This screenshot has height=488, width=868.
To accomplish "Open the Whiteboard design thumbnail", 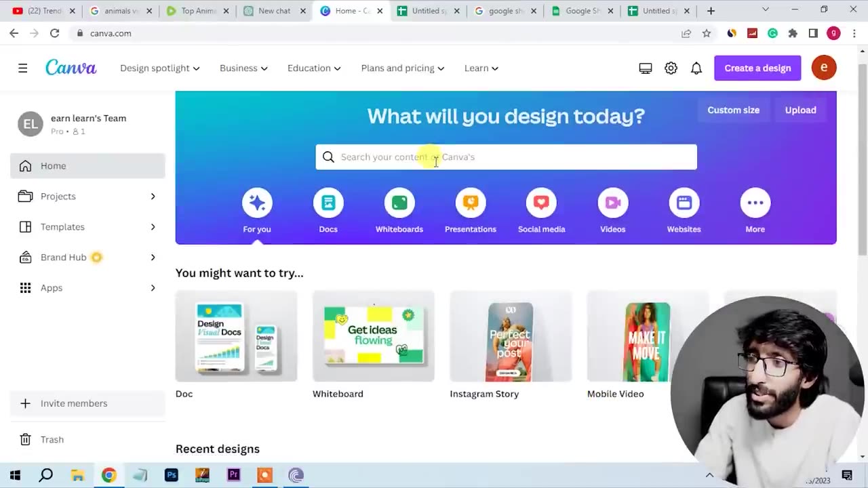I will click(x=373, y=336).
